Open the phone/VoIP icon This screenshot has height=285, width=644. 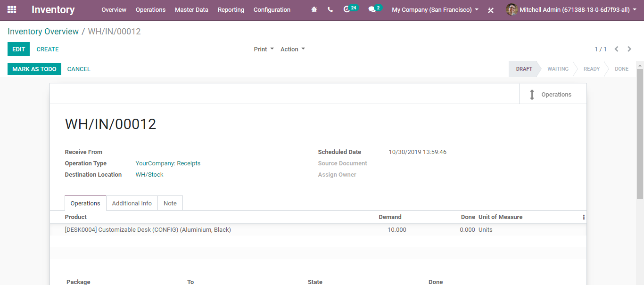click(x=330, y=9)
